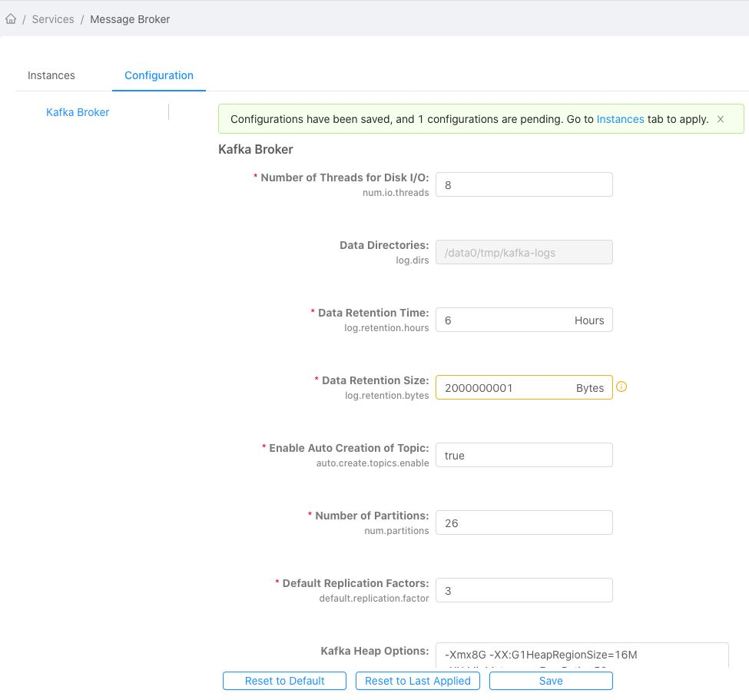749x700 pixels.
Task: Click the Kafka Heap Options label
Action: pos(375,651)
